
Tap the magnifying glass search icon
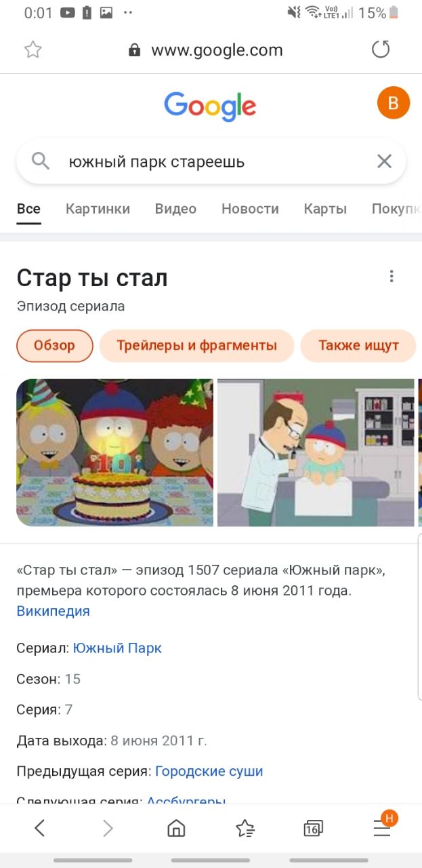click(41, 161)
